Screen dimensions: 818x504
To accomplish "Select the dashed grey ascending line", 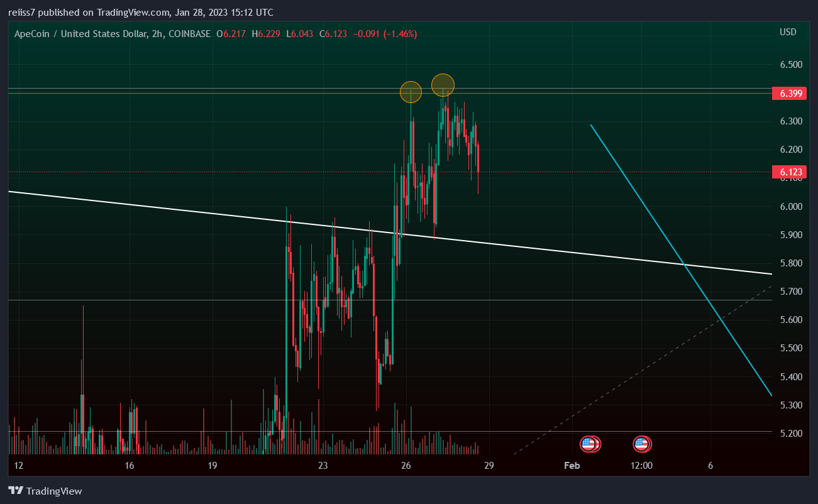I will [x=643, y=370].
